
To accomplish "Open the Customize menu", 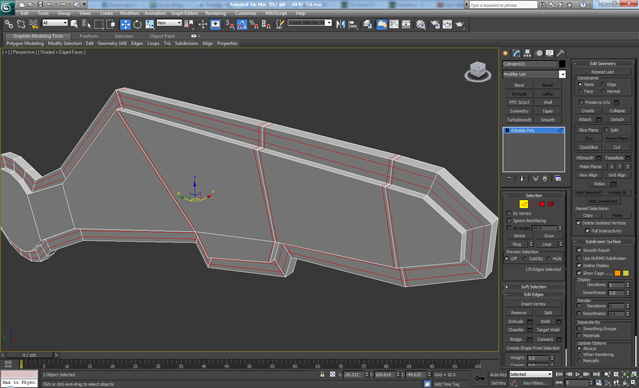I will [x=245, y=13].
